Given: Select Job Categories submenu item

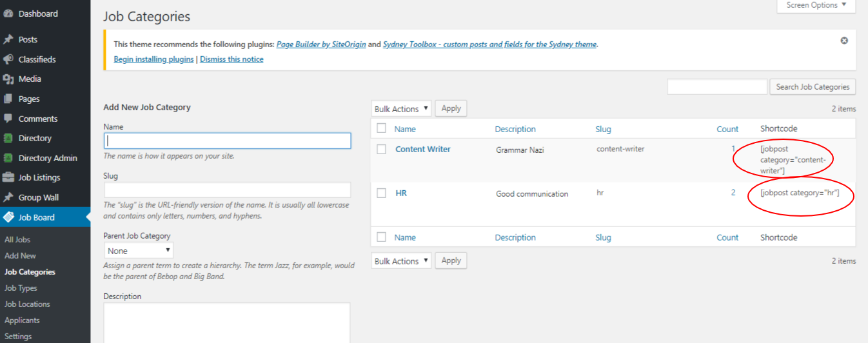Looking at the screenshot, I should (x=30, y=271).
